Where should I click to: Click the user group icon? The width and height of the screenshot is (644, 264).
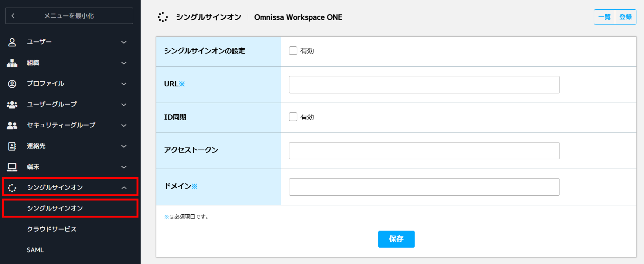coord(12,105)
